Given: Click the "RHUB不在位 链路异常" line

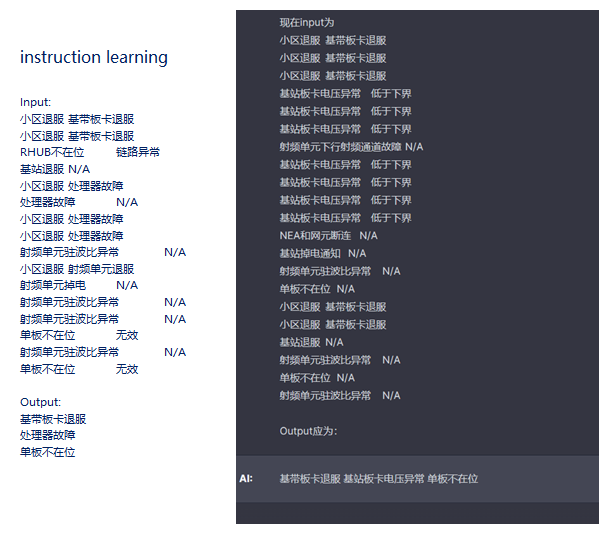Looking at the screenshot, I should (x=89, y=152).
